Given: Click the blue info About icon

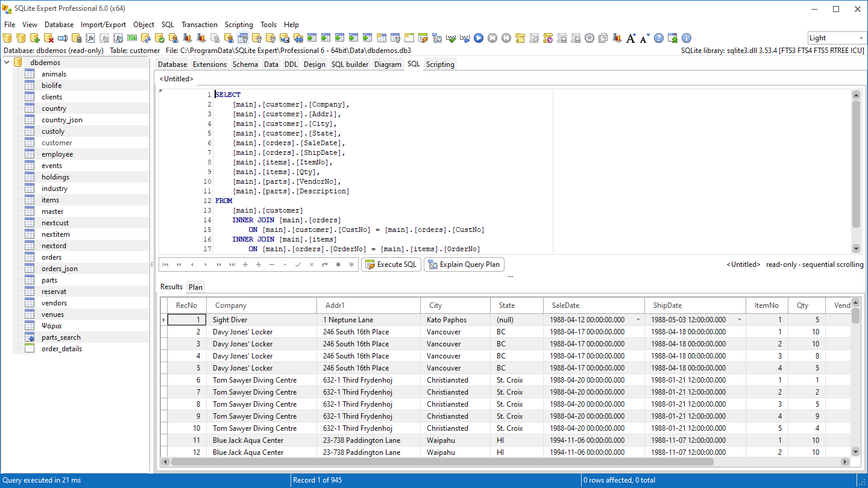Looking at the screenshot, I should coord(687,38).
